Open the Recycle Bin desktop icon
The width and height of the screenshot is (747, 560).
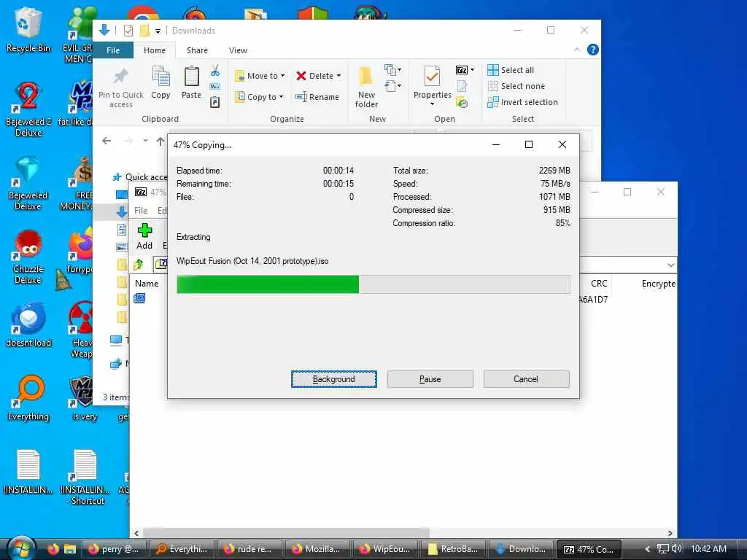click(28, 29)
